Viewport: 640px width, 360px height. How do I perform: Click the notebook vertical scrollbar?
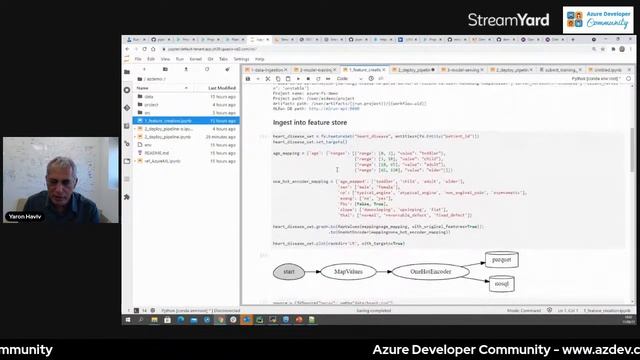pos(632,149)
